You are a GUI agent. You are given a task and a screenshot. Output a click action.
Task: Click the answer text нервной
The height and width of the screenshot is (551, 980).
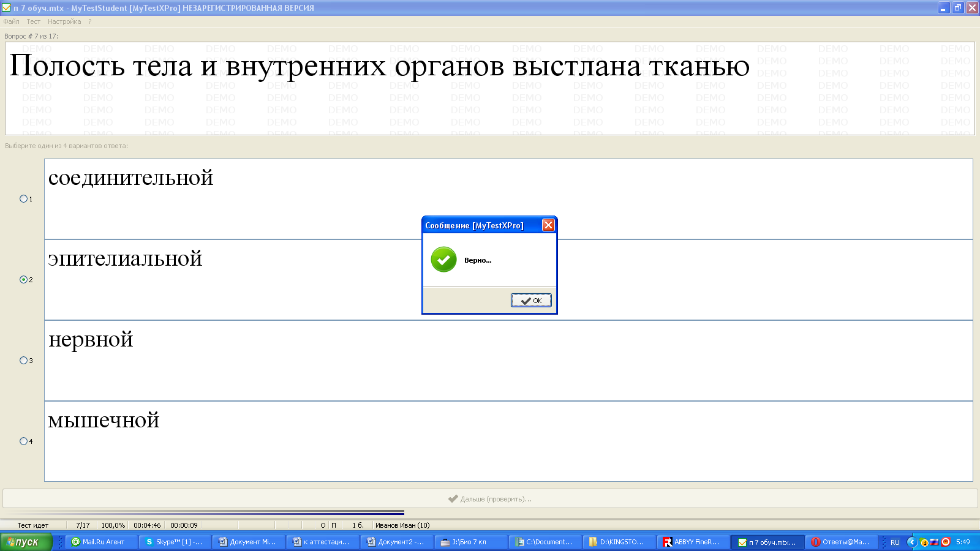(91, 339)
